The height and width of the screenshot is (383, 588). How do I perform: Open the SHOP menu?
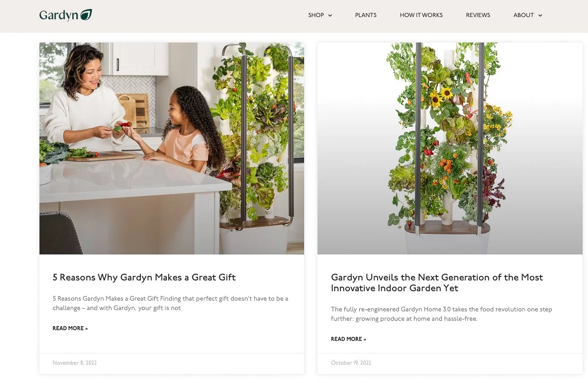(x=316, y=15)
